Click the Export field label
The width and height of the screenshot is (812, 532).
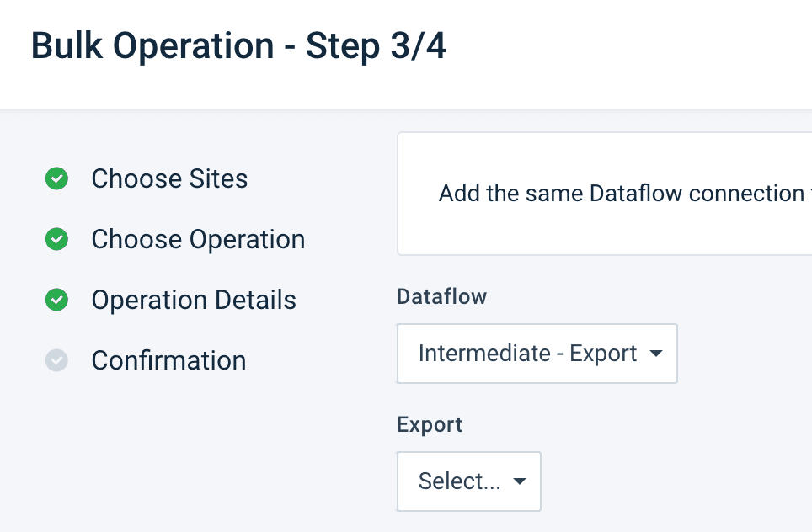click(430, 425)
